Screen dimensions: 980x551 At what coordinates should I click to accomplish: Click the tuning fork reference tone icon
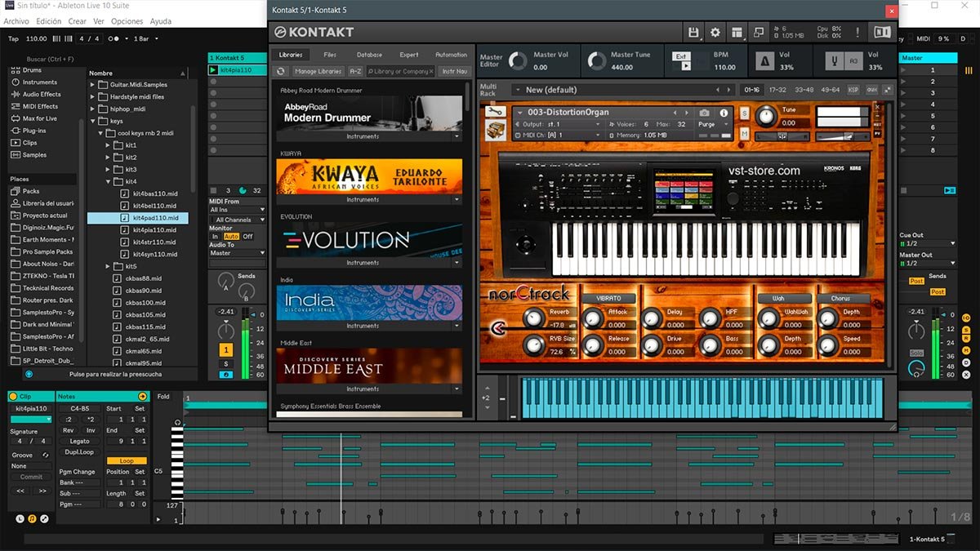(x=835, y=60)
